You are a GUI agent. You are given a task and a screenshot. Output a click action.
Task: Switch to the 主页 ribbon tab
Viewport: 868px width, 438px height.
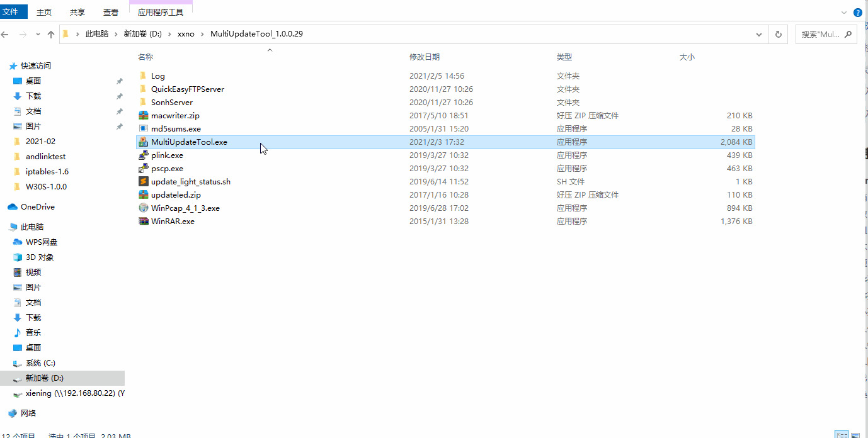[x=44, y=12]
